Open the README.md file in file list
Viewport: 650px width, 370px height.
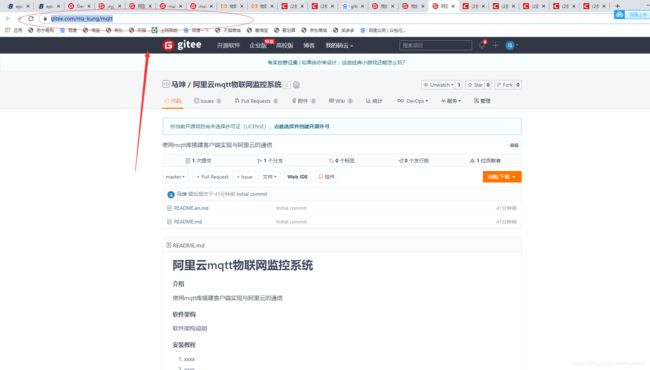[188, 222]
